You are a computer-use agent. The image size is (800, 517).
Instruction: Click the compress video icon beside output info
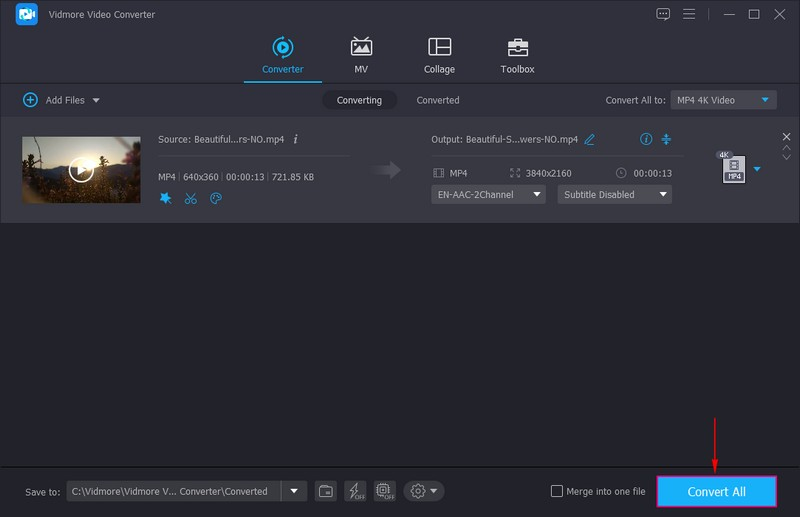(666, 139)
